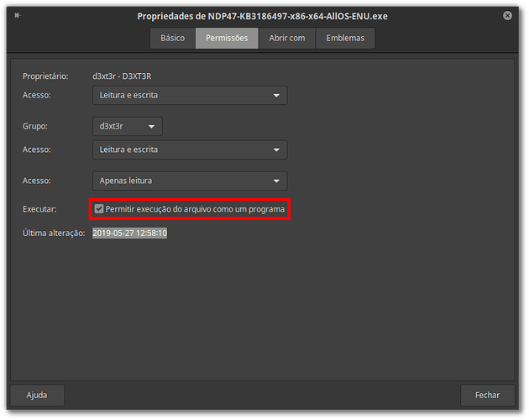Go to the Emblemas tab

345,38
